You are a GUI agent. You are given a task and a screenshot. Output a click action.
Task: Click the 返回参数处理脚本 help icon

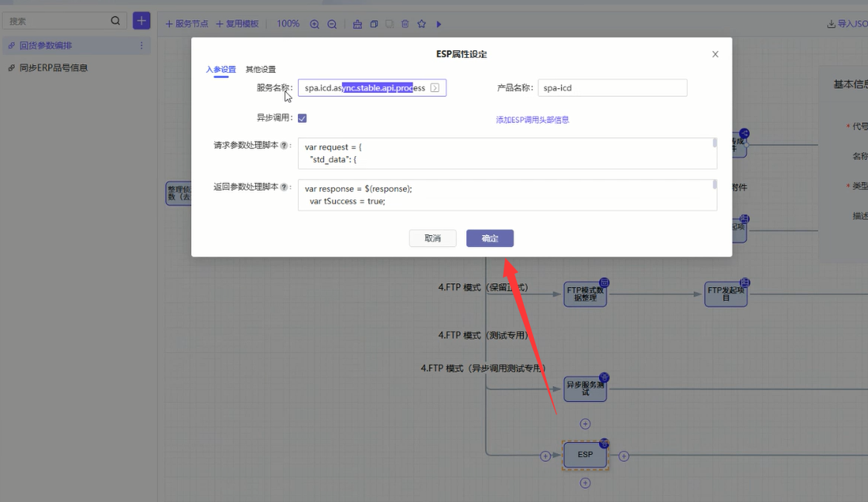tap(284, 187)
